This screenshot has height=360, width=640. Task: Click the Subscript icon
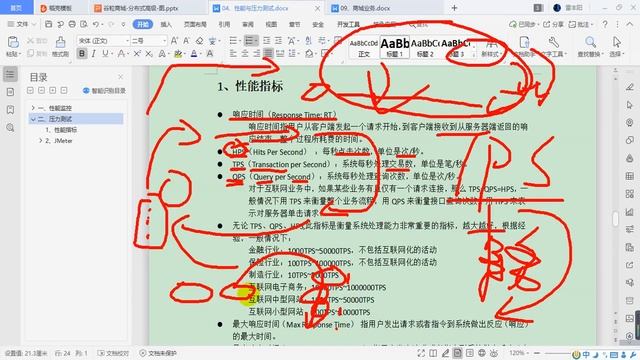click(x=149, y=53)
